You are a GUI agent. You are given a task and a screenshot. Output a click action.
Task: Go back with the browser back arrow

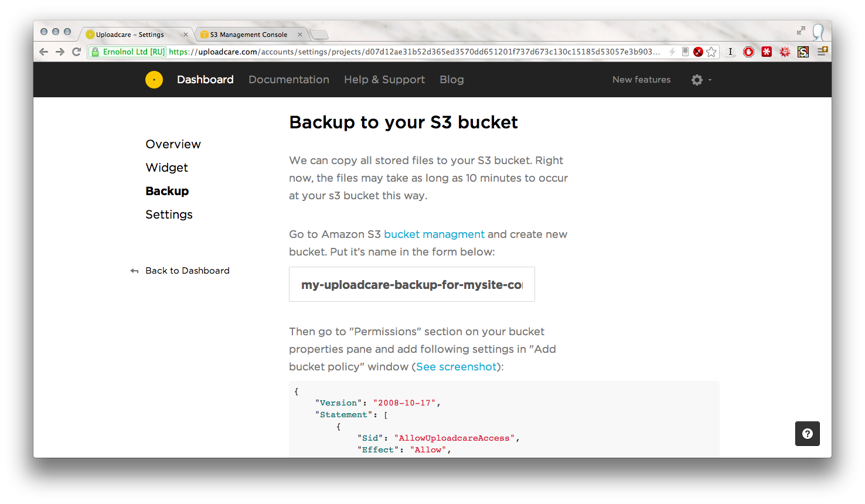click(43, 52)
